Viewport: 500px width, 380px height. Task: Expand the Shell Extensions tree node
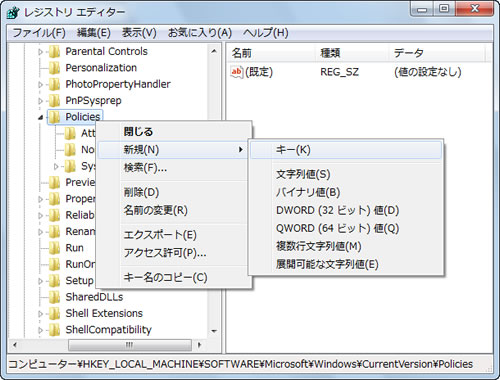pos(41,314)
